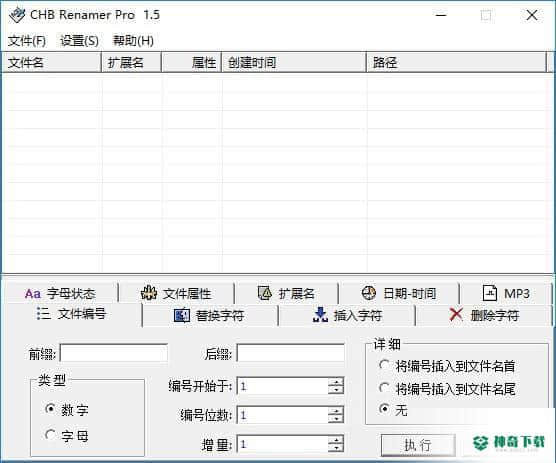556x463 pixels.
Task: Switch to the 插入字符 tab
Action: [347, 316]
